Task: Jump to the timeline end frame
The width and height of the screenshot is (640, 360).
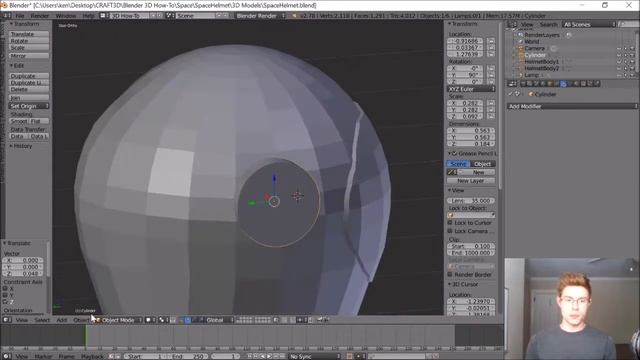Action: pos(283,356)
